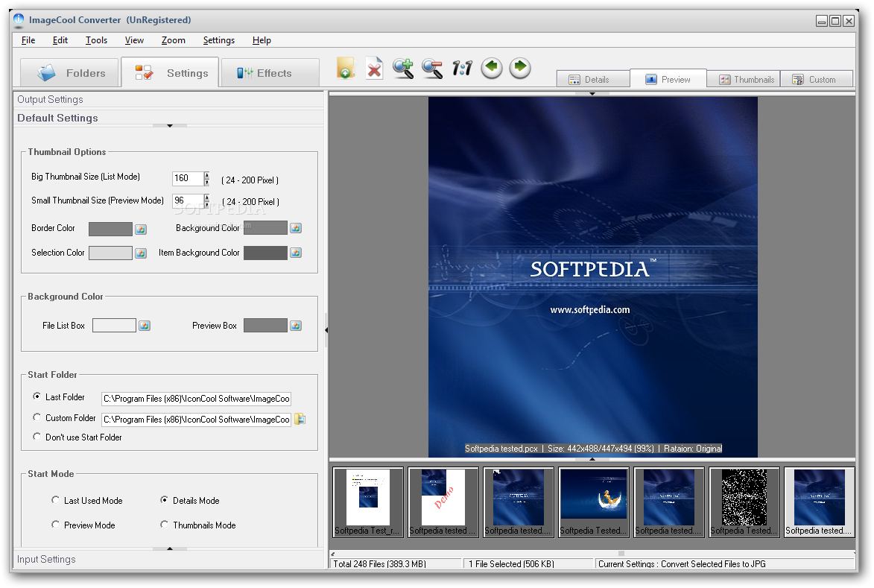This screenshot has width=874, height=588.
Task: Click the Big Thumbnail Size value field
Action: click(188, 178)
